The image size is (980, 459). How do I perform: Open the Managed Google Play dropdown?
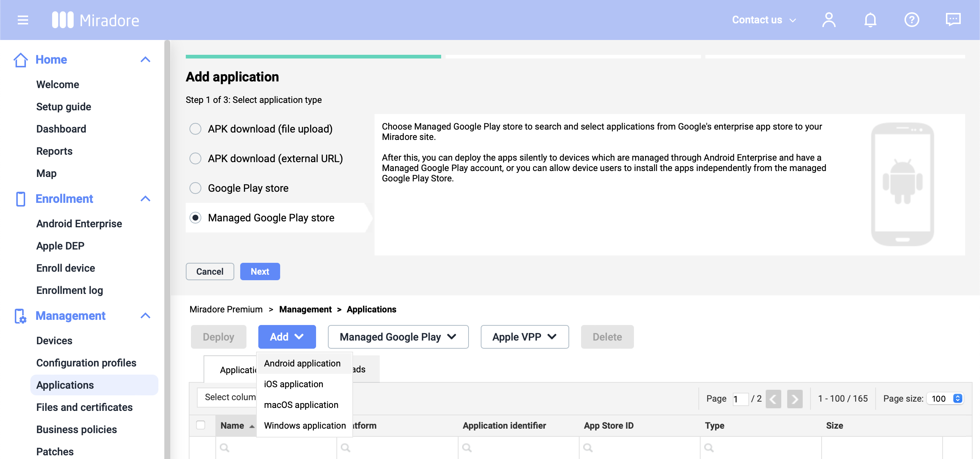coord(398,337)
